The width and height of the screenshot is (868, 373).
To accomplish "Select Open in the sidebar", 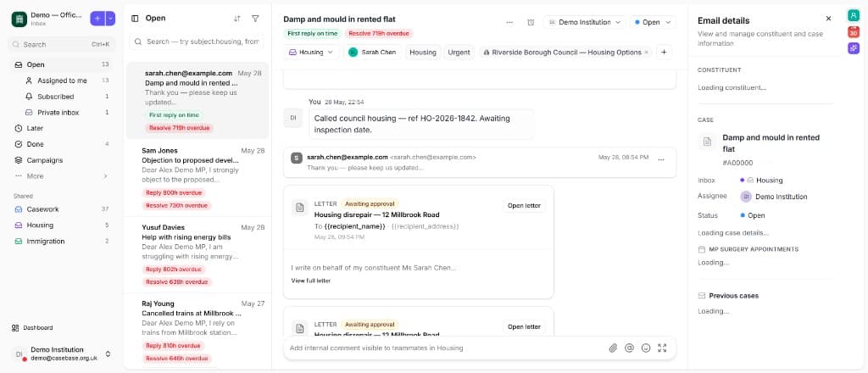I will [61, 64].
